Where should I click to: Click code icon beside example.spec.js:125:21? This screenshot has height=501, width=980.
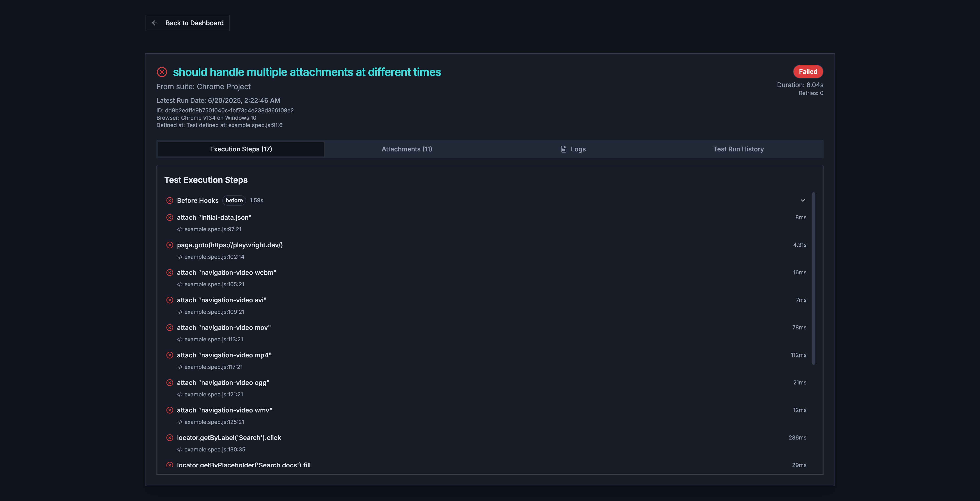click(180, 422)
